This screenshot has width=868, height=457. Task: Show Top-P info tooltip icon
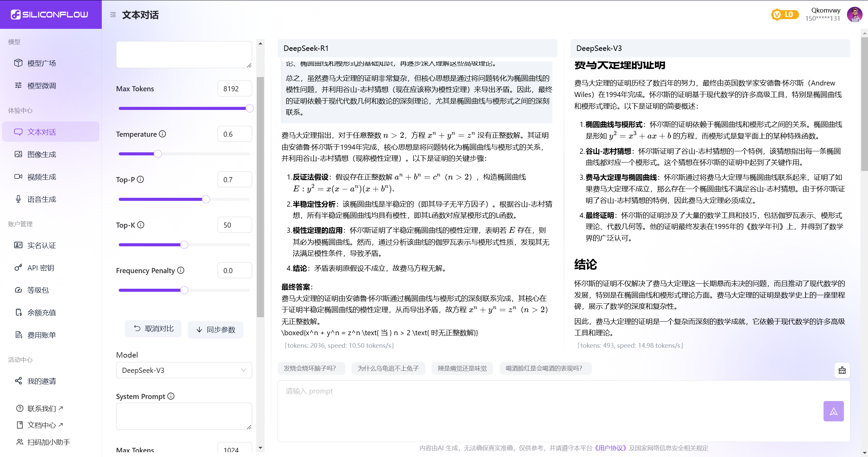pyautogui.click(x=140, y=179)
